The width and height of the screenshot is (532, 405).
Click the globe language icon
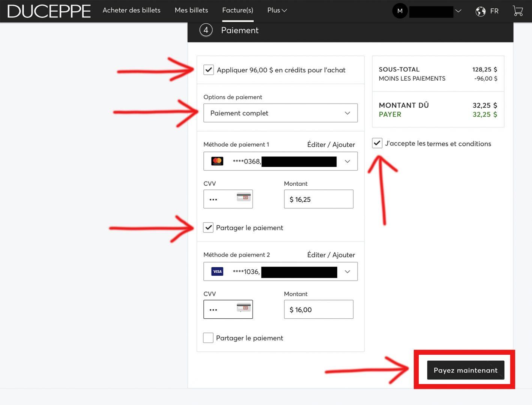[x=481, y=11]
